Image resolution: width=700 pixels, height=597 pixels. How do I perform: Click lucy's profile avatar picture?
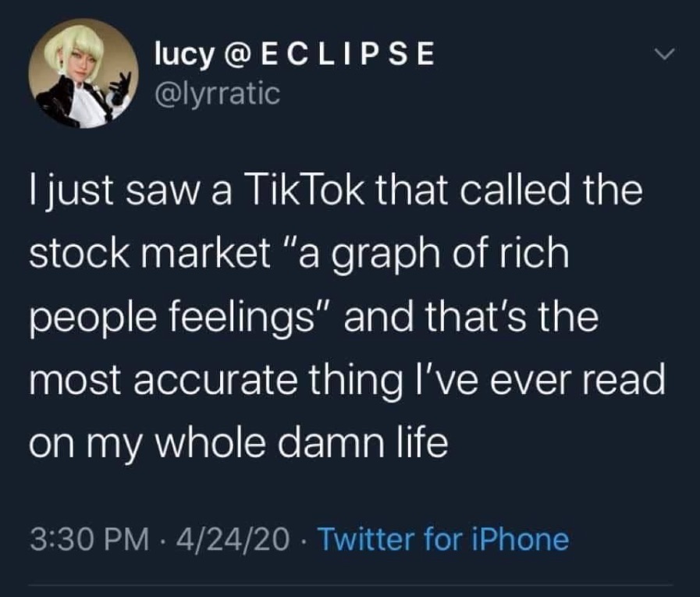[x=84, y=74]
